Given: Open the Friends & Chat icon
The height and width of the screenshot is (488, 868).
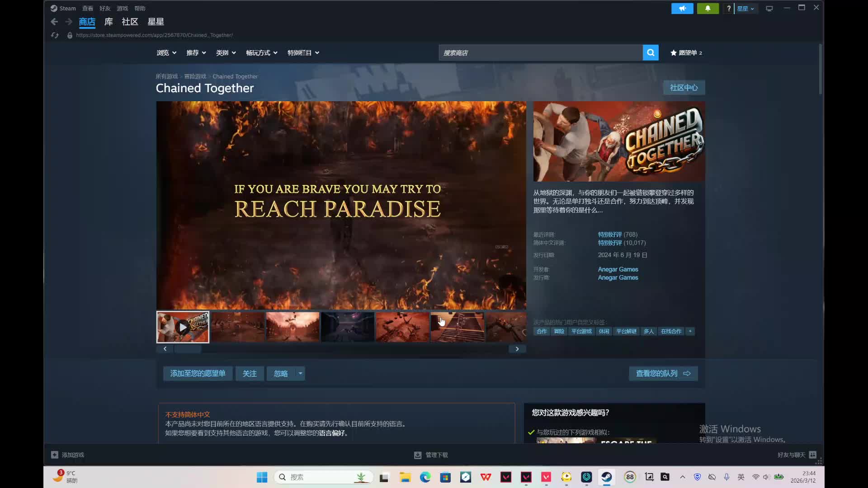Looking at the screenshot, I should 812,455.
